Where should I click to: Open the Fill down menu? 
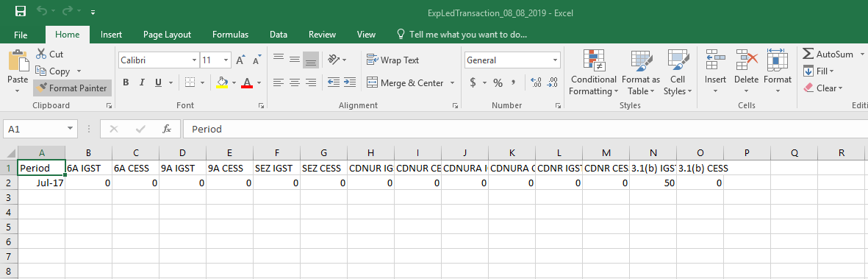[818, 71]
